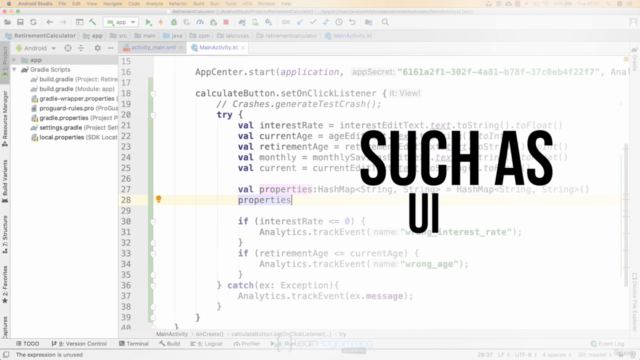Click the scroll from source target icon
The width and height of the screenshot is (640, 360).
point(68,48)
